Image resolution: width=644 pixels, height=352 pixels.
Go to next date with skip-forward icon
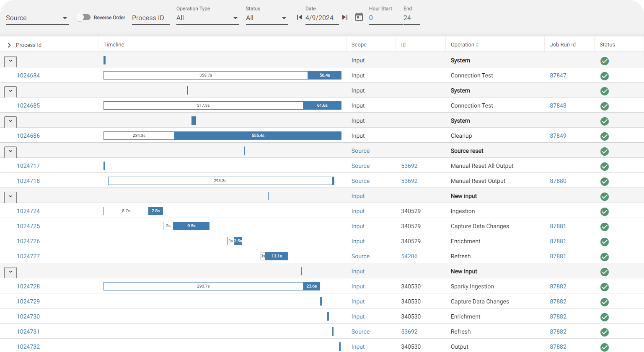pos(345,17)
